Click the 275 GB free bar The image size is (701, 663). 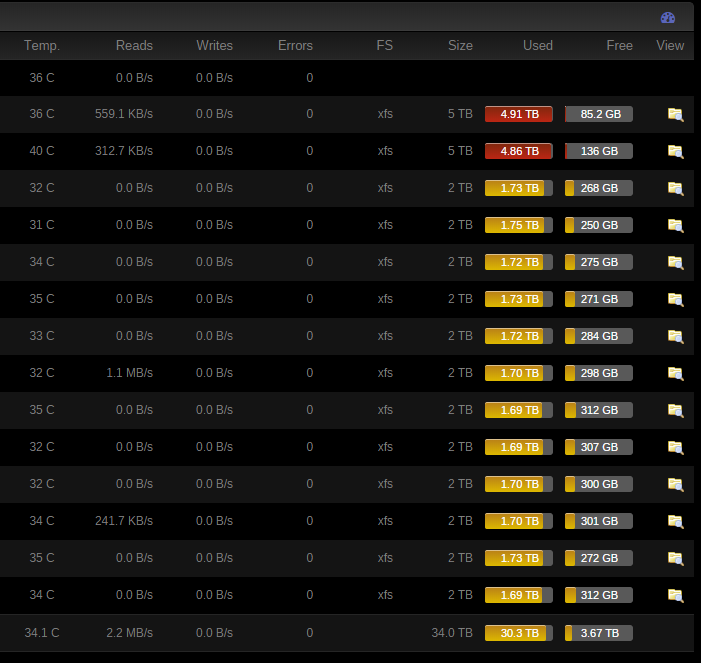pyautogui.click(x=599, y=262)
